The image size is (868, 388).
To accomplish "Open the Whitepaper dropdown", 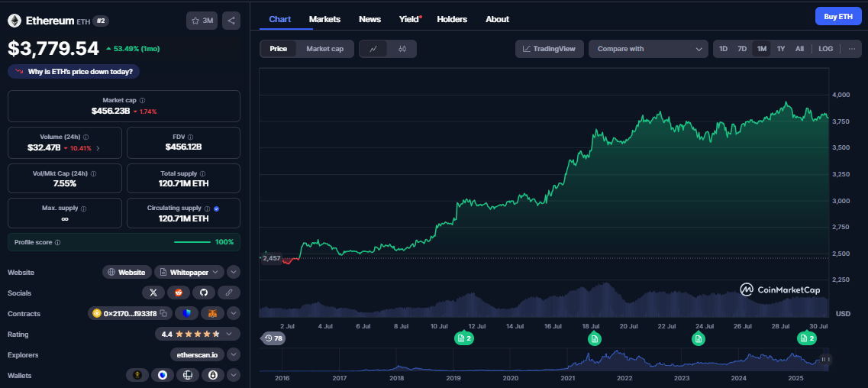I will (189, 273).
